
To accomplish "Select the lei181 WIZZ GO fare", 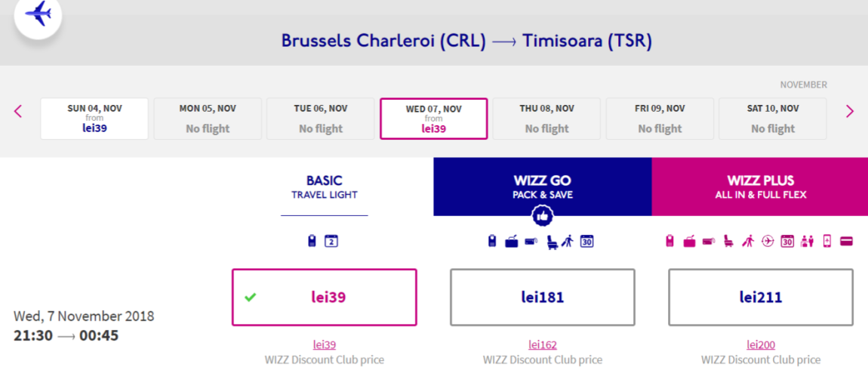I will [542, 298].
